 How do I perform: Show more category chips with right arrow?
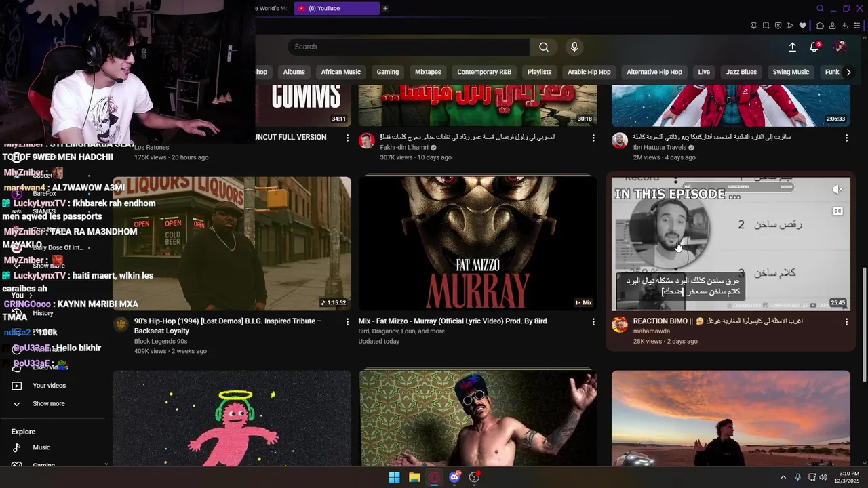click(x=848, y=72)
